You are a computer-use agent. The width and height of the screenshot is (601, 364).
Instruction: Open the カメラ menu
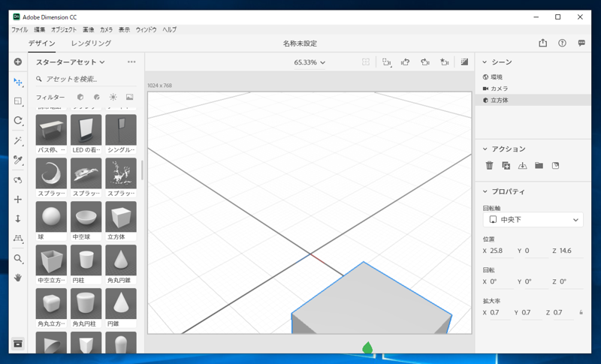(x=106, y=29)
